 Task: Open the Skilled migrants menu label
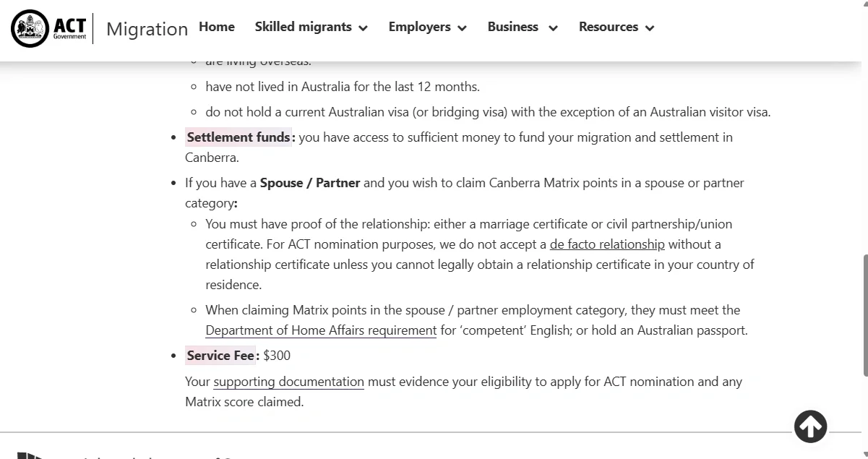tap(304, 27)
